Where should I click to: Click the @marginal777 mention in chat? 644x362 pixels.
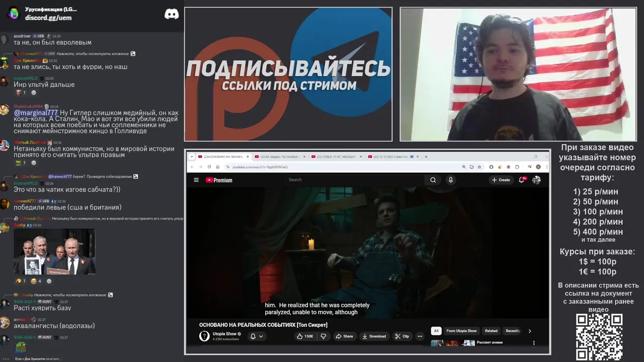tap(36, 113)
